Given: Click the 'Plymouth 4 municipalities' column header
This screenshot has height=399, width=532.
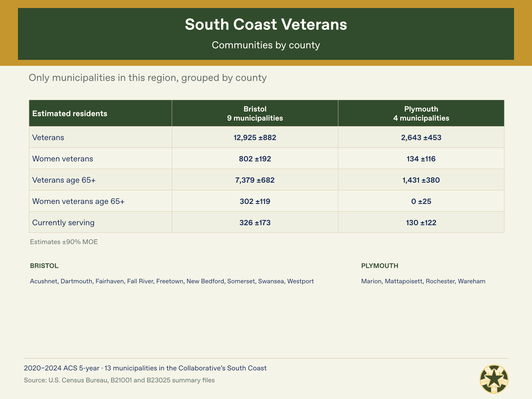Looking at the screenshot, I should [421, 113].
